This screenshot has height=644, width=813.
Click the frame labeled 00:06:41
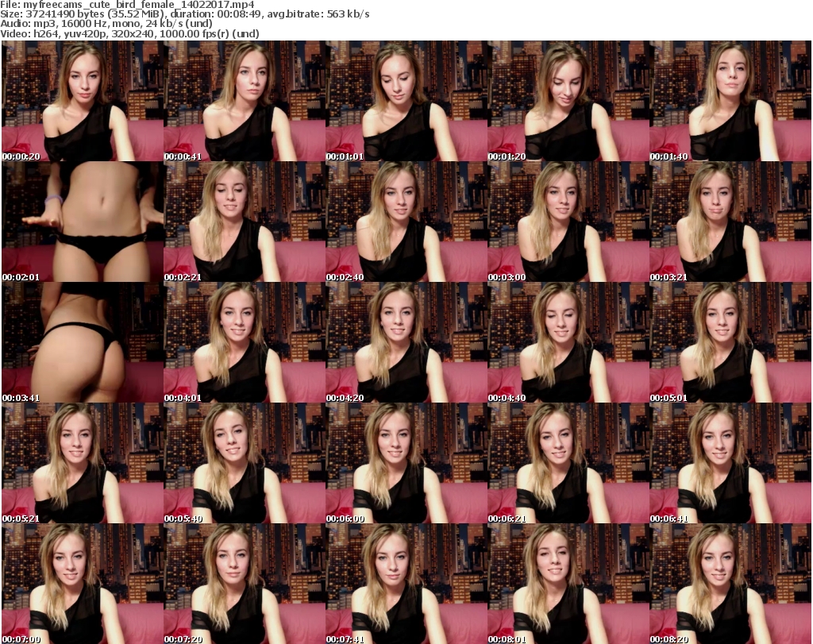pyautogui.click(x=730, y=464)
